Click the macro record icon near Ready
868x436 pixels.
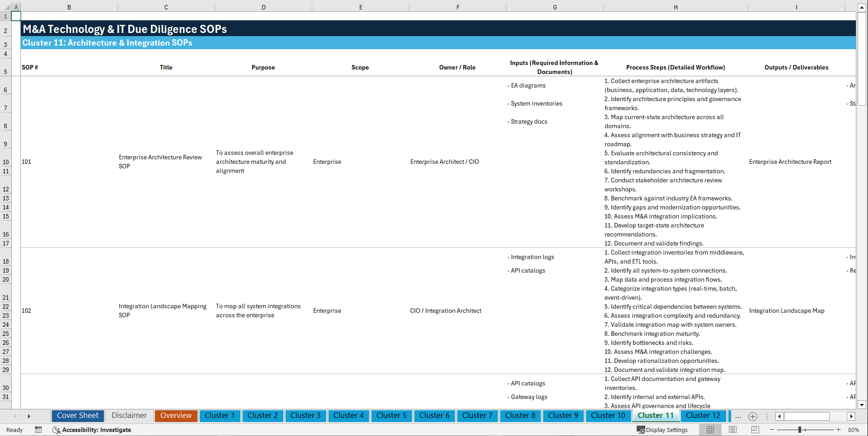coord(38,430)
